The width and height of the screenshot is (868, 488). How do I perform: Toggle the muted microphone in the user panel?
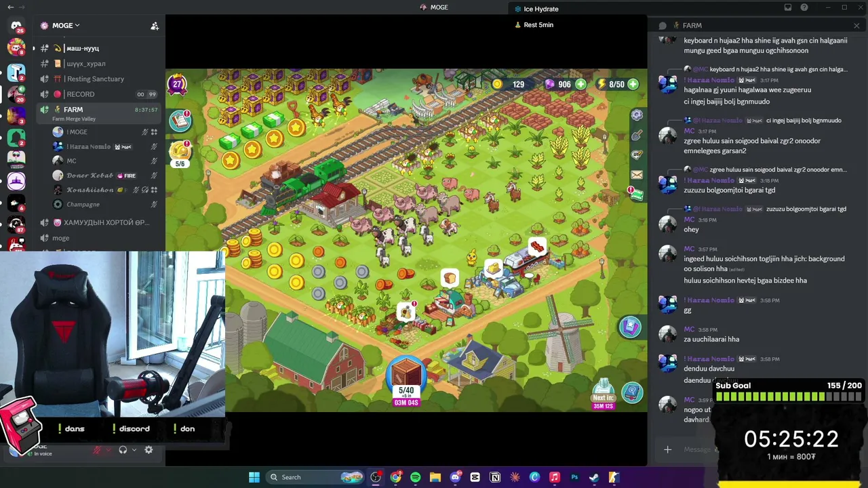click(x=97, y=450)
